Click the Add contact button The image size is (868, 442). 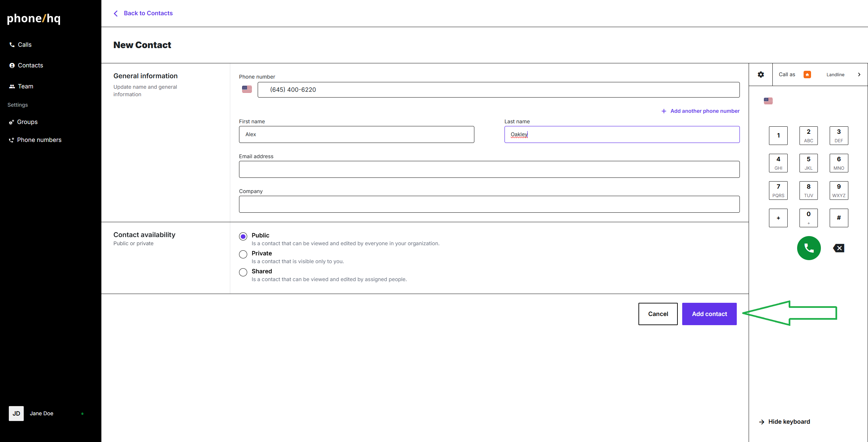[709, 314]
